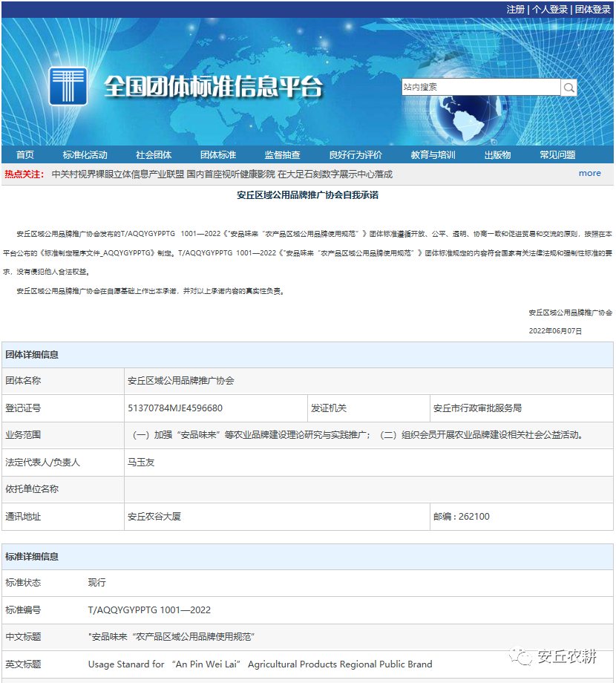Screen dimensions: 616x683
Task: Click the issuing authority 安丘市行政审批服务局
Action: (x=477, y=408)
